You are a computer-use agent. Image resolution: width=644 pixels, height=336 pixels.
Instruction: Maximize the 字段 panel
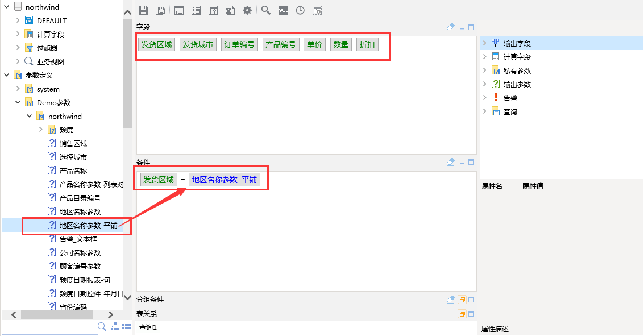tap(471, 27)
